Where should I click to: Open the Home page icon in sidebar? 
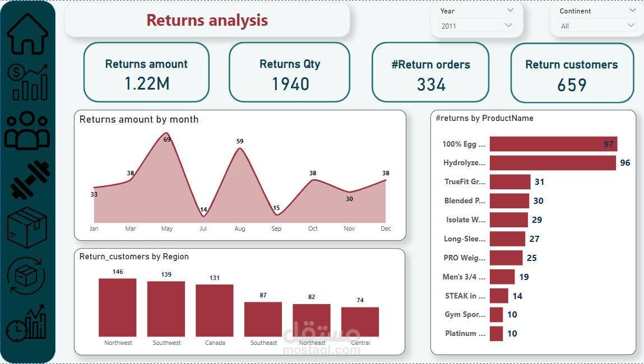(27, 34)
